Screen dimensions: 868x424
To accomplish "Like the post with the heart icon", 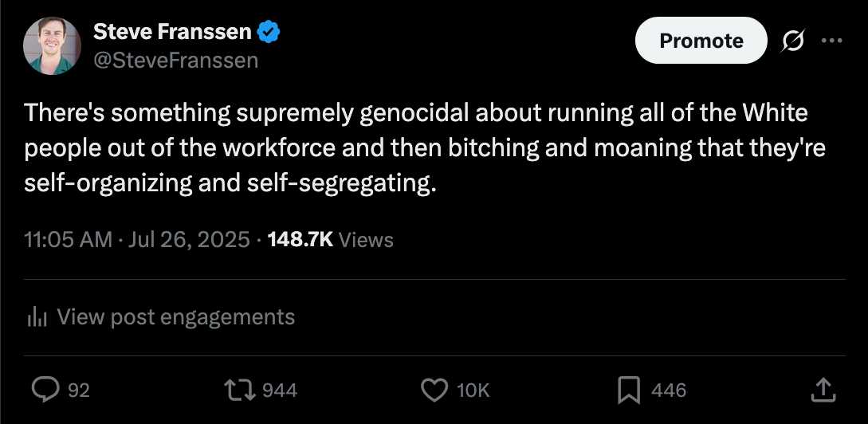I will coord(434,391).
